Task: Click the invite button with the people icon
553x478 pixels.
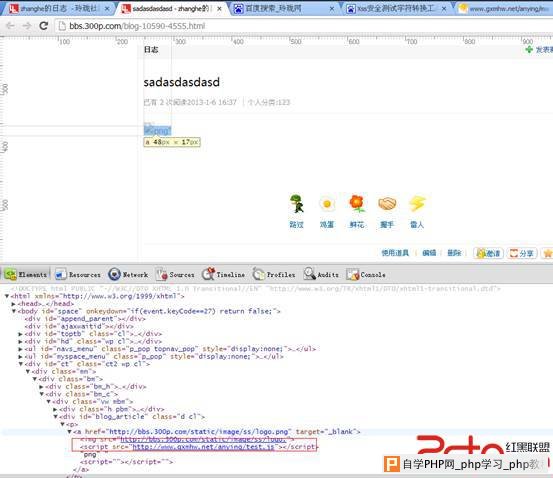Action: (x=488, y=253)
